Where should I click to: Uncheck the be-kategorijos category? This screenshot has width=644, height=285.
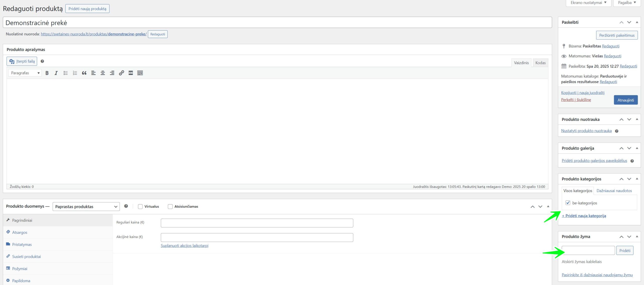point(568,203)
